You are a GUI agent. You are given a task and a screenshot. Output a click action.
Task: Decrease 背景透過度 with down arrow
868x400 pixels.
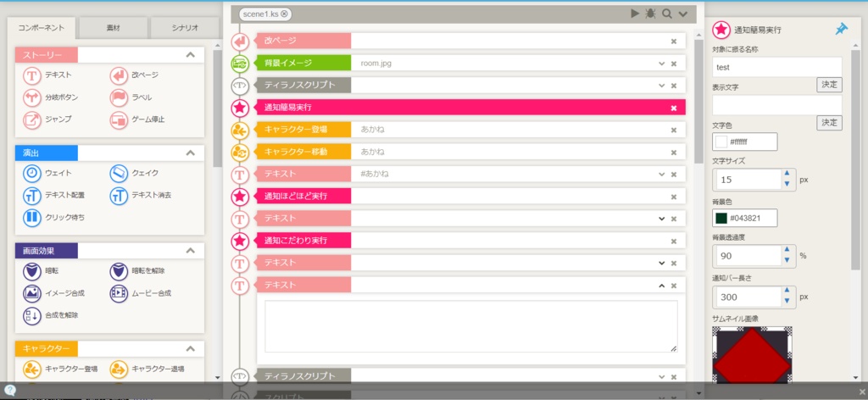pos(787,260)
